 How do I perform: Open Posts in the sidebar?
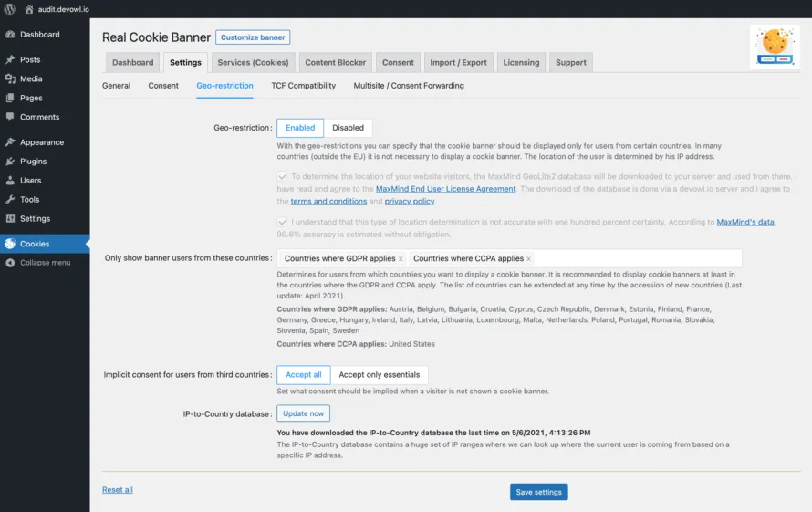30,59
